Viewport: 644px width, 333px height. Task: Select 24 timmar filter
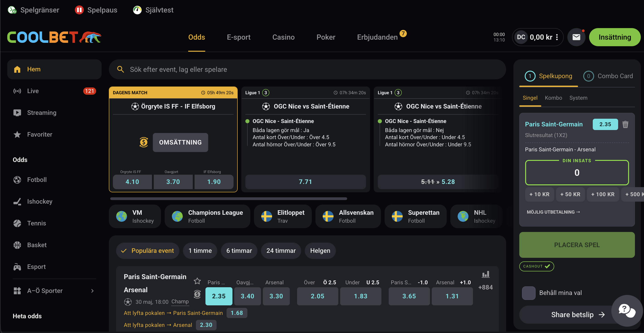pos(281,251)
